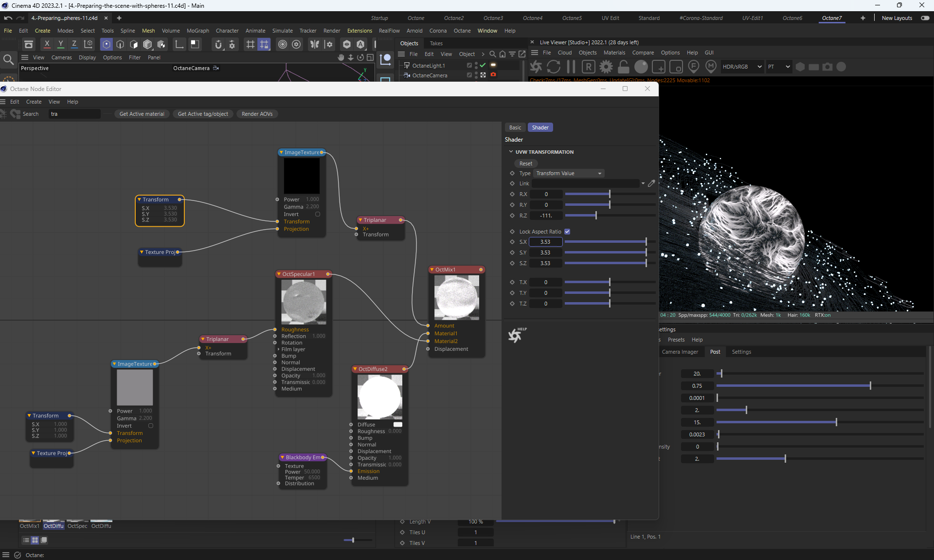The width and height of the screenshot is (934, 560).
Task: Click the clay mode sphere icon
Action: 641,67
